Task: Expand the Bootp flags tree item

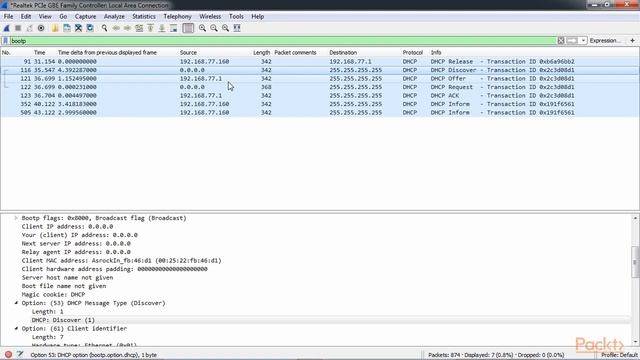Action: point(16,218)
